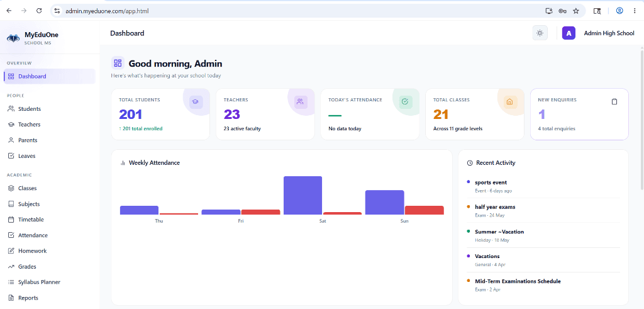Screen dimensions: 644x309
Task: Click the Reports sidebar document icon
Action: tap(11, 298)
